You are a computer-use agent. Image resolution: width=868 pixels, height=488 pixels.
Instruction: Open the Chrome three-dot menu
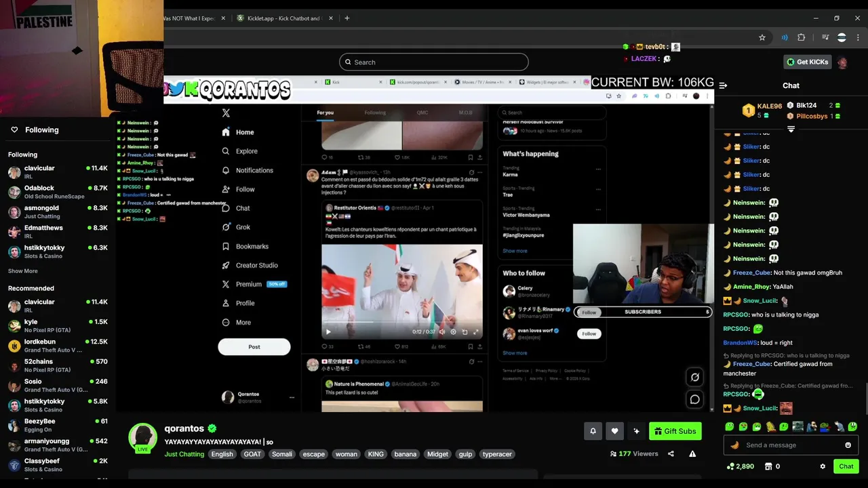[x=857, y=37]
